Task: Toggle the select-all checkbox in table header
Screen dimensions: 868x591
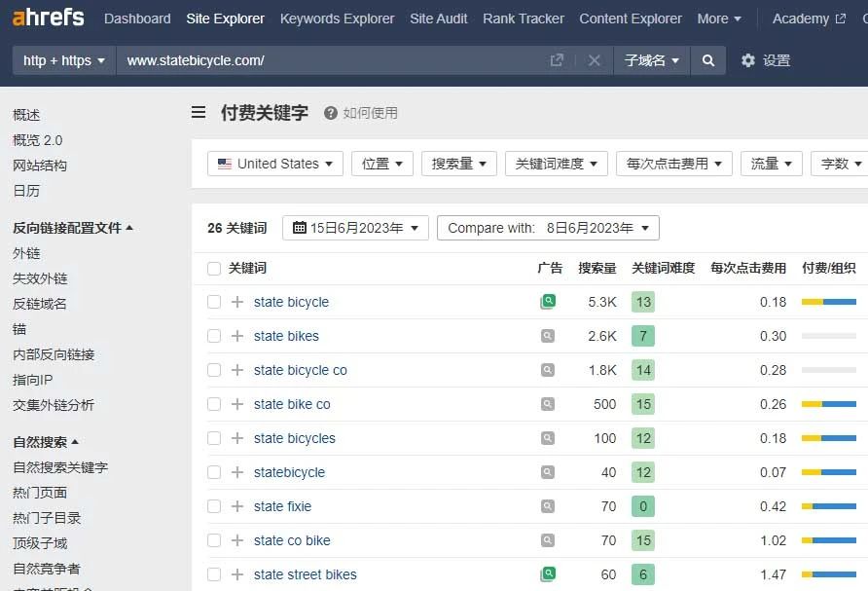Action: (214, 268)
